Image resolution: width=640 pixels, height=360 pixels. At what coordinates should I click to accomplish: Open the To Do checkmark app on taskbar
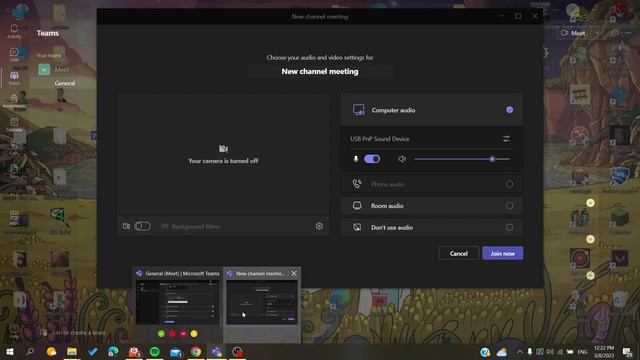coord(93,351)
